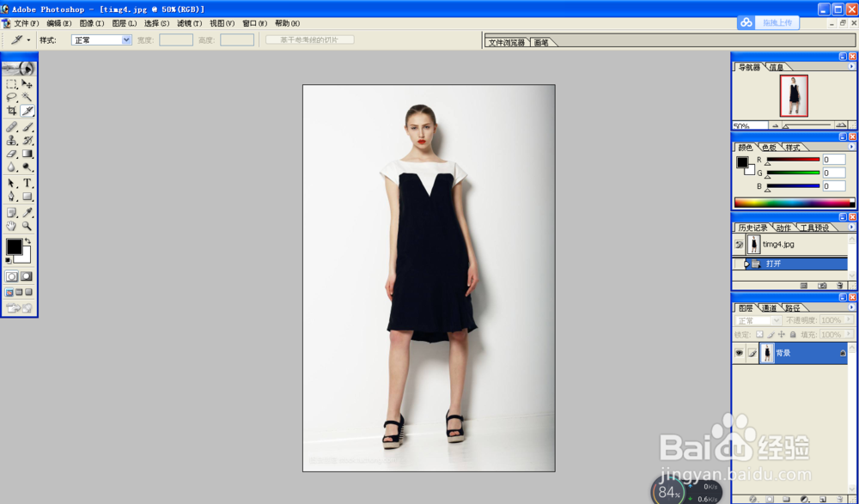Switch to Full Screen Mode
The height and width of the screenshot is (504, 859).
[28, 292]
